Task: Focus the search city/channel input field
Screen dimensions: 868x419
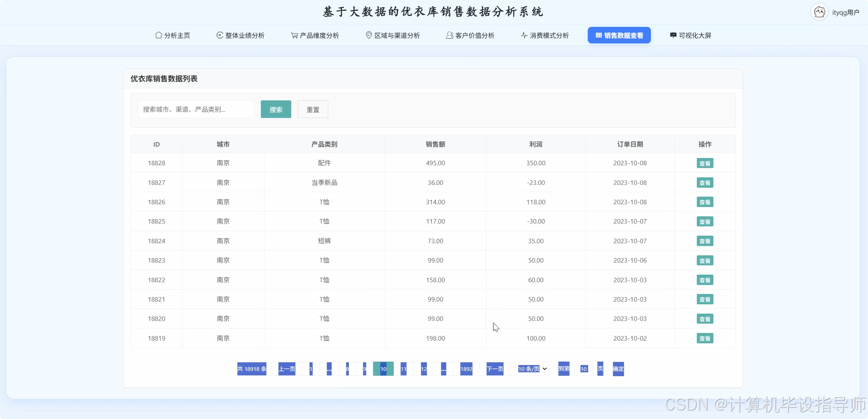Action: (x=196, y=109)
